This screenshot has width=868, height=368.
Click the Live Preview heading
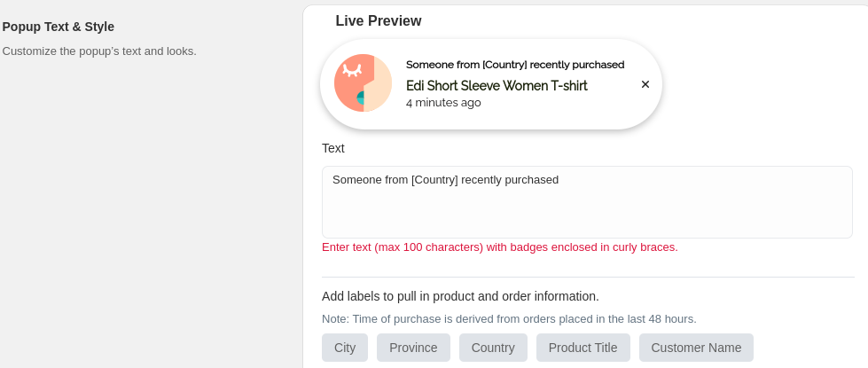pos(379,21)
